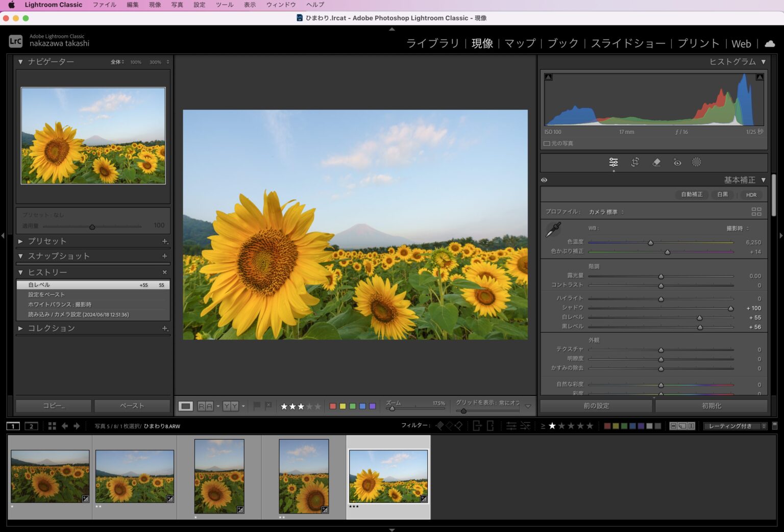
Task: Pick the white balance eyedropper
Action: coord(553,230)
